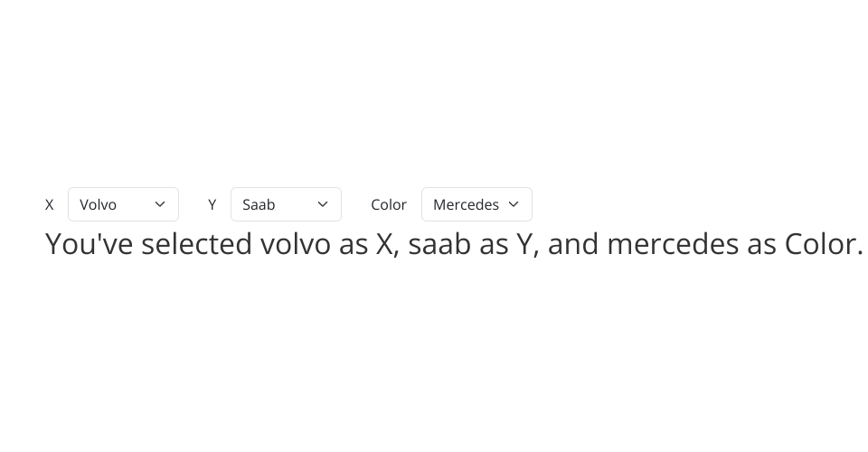Click "Y," in the summary sentence
Image resolution: width=868 pixels, height=452 pixels.
click(528, 244)
